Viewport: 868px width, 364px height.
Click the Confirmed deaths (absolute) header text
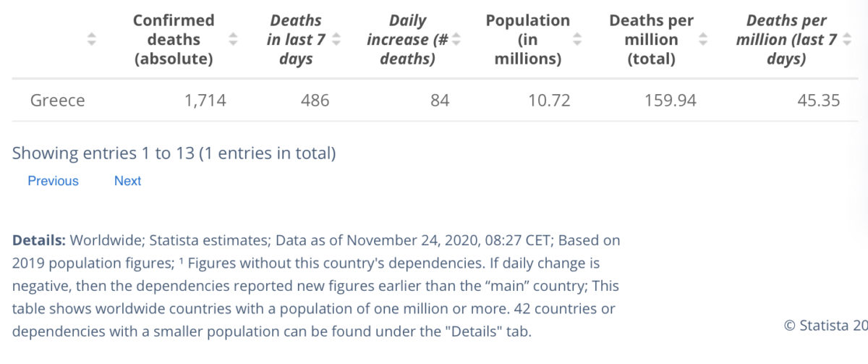(174, 40)
